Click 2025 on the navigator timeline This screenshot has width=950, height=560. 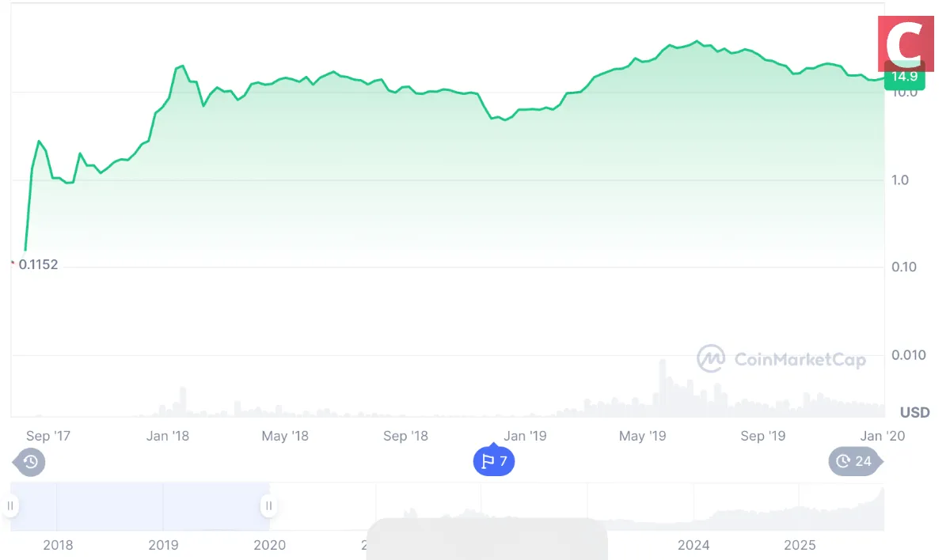(x=800, y=545)
